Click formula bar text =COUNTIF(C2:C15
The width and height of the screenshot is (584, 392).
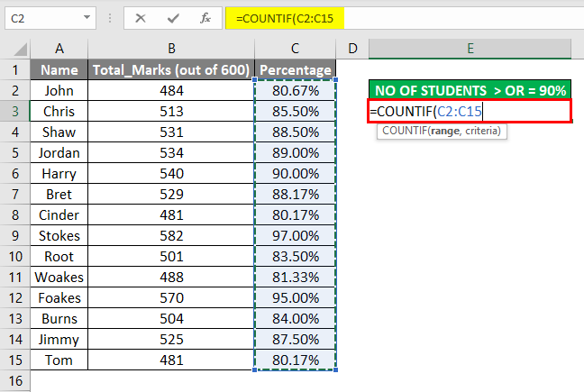[285, 18]
